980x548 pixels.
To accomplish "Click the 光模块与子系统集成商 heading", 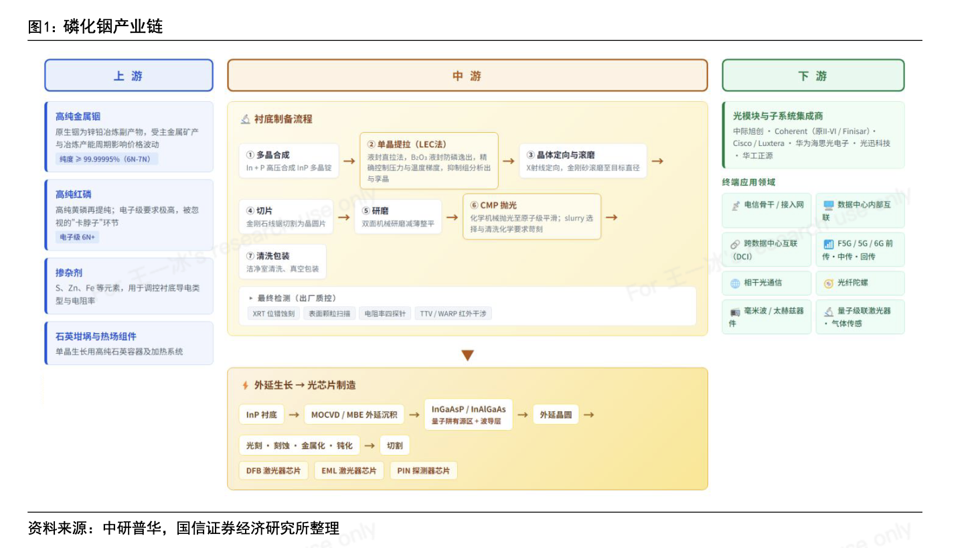I will tap(778, 116).
